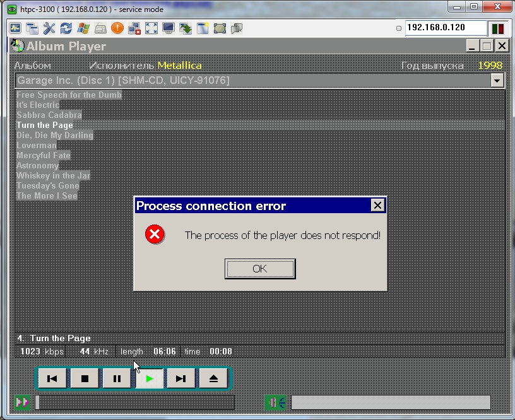Toggle full screen with the four-arrows icon
The width and height of the screenshot is (515, 420).
151,28
